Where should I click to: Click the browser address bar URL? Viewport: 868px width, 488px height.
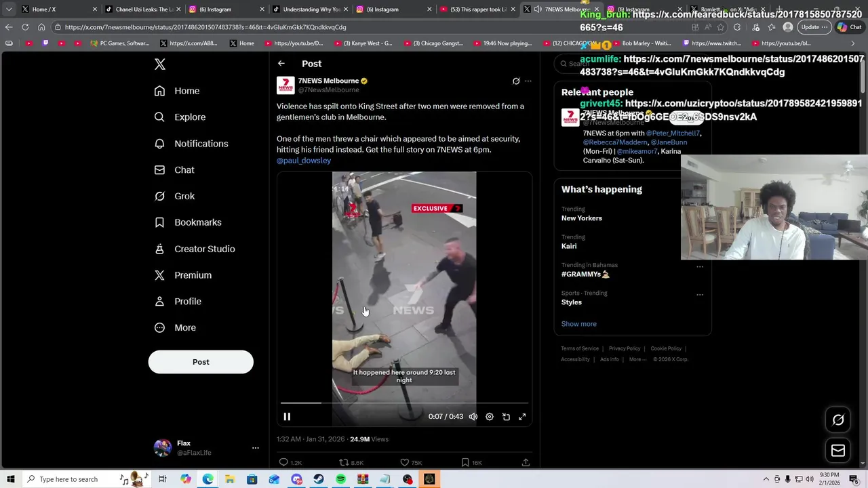pos(205,27)
